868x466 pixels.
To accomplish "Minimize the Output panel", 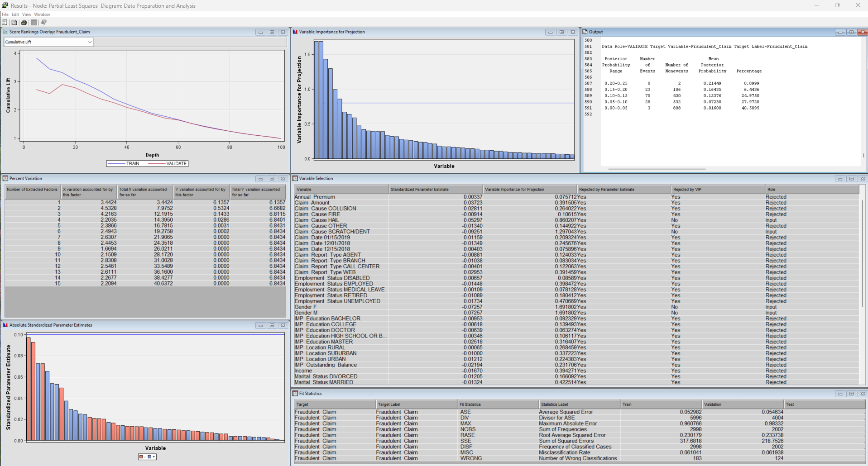I will point(840,32).
